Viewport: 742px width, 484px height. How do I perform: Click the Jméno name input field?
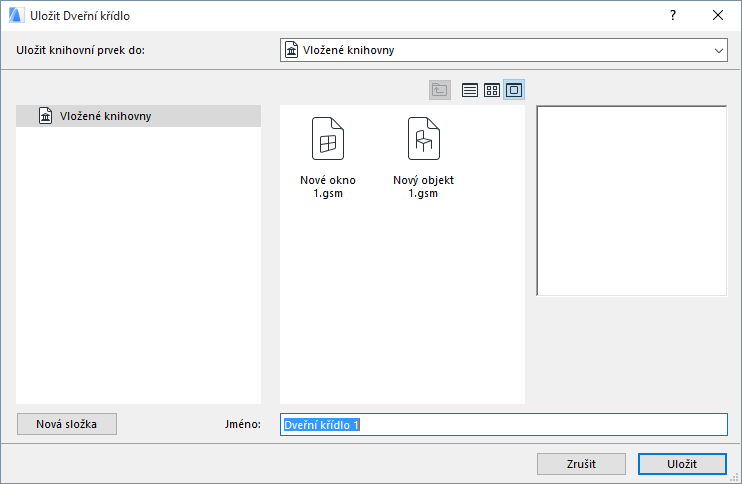tap(504, 424)
